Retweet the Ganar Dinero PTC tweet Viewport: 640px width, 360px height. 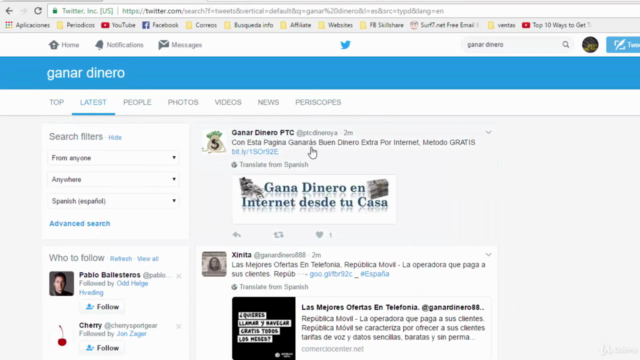[278, 235]
